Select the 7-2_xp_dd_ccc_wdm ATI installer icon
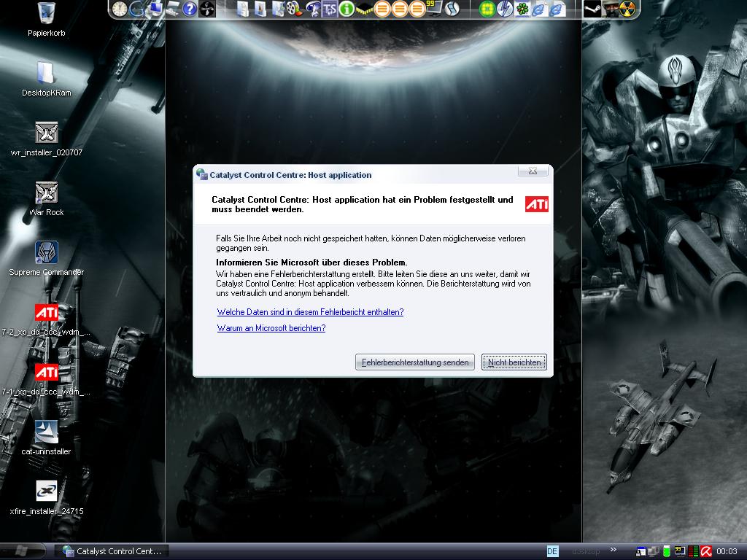The height and width of the screenshot is (560, 747). [46, 319]
